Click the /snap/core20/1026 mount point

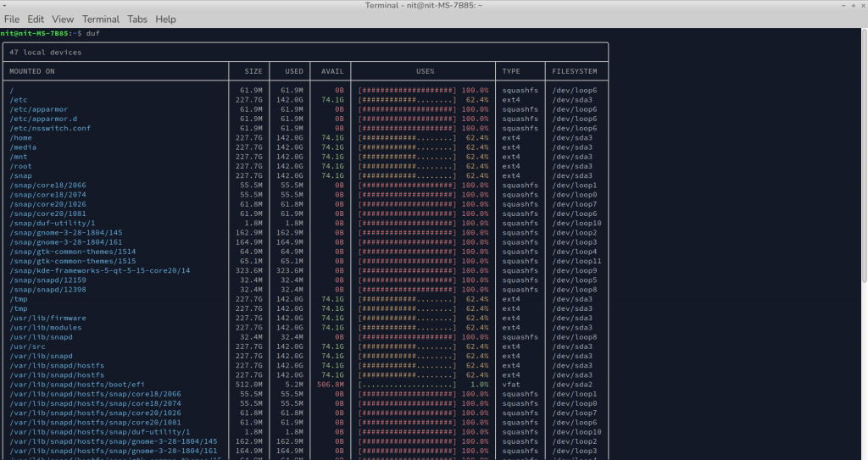(x=47, y=203)
